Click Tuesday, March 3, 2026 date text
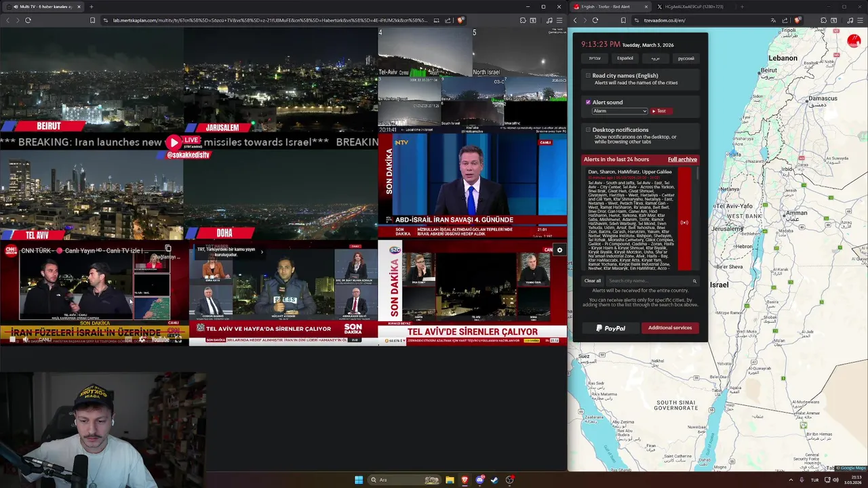The width and height of the screenshot is (868, 488). click(x=648, y=45)
